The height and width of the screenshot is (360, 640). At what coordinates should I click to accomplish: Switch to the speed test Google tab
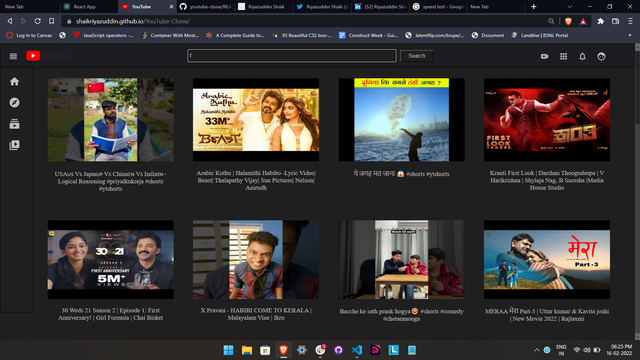[438, 7]
